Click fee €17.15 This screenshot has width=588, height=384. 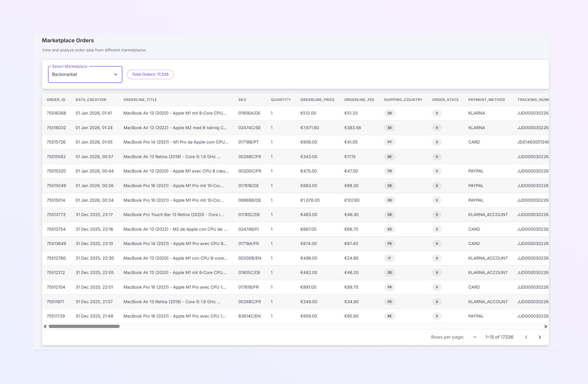(350, 157)
